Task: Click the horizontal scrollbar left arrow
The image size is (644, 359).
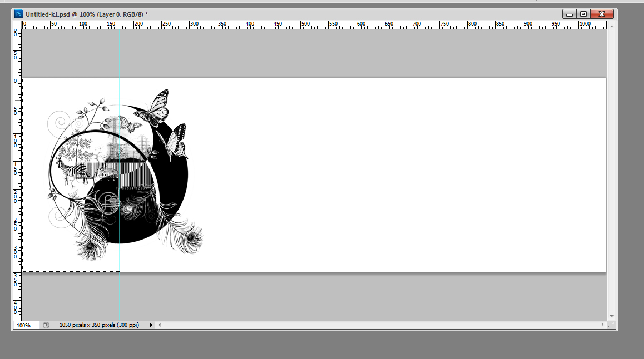Action: (159, 325)
